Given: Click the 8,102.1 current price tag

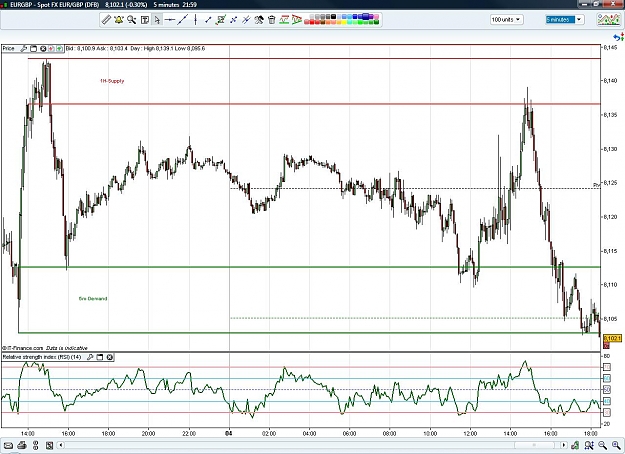Looking at the screenshot, I should click(613, 338).
